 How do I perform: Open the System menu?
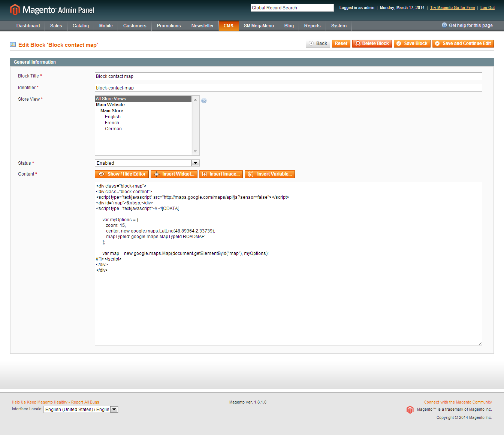click(339, 26)
